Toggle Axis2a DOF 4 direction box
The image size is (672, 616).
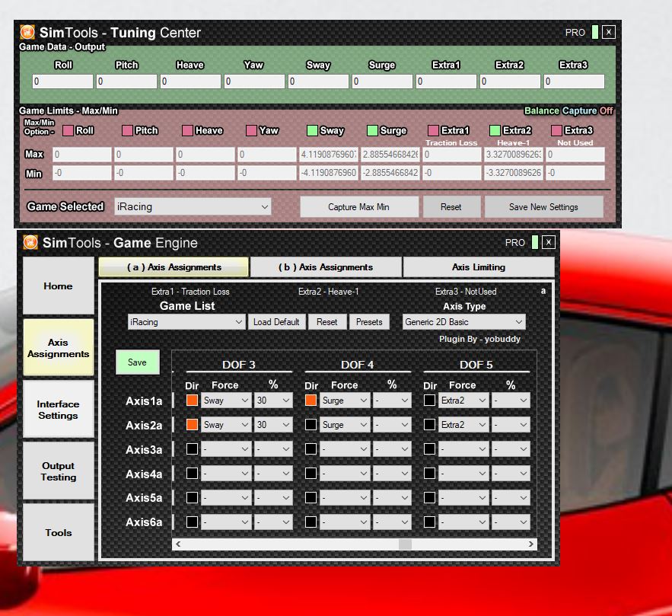tap(311, 425)
